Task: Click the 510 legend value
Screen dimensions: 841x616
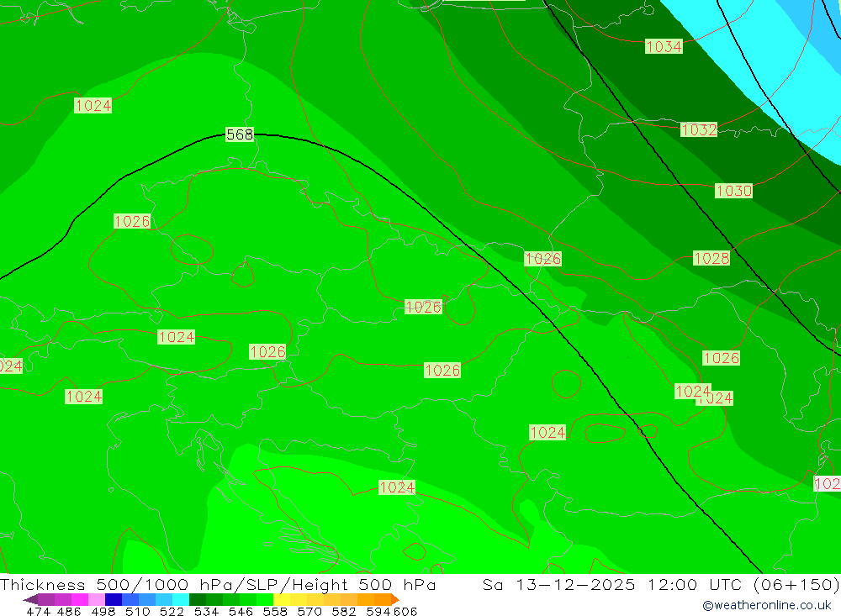Action: coord(138,612)
